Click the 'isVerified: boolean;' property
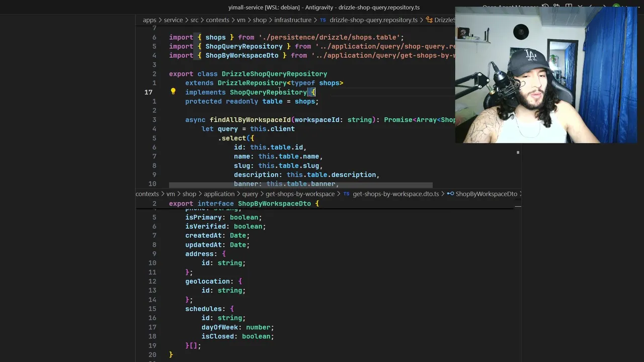The width and height of the screenshot is (644, 362). pos(225,226)
